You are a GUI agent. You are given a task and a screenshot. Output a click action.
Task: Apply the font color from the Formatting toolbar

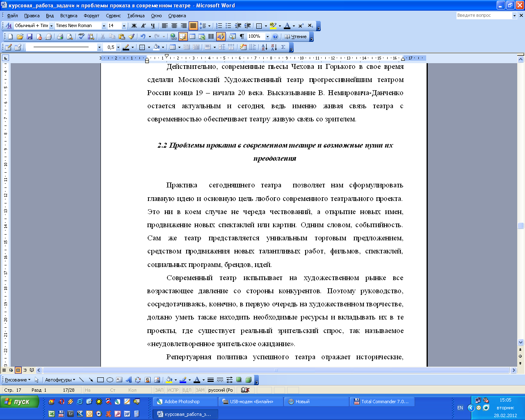(287, 26)
